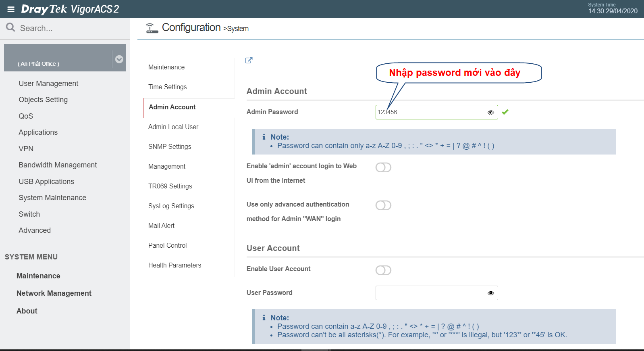Open the Time Settings tab
Screen dimensions: 644x351
tap(168, 87)
